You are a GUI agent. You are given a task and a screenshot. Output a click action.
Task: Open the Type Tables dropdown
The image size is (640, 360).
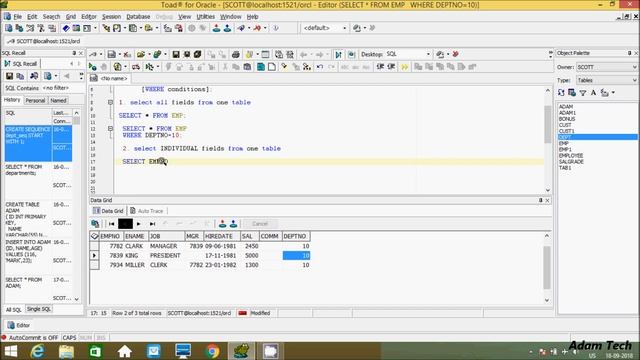[x=634, y=80]
